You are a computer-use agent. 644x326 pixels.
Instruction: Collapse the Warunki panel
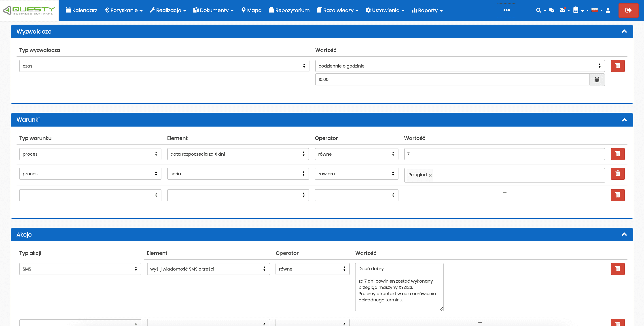pos(624,120)
